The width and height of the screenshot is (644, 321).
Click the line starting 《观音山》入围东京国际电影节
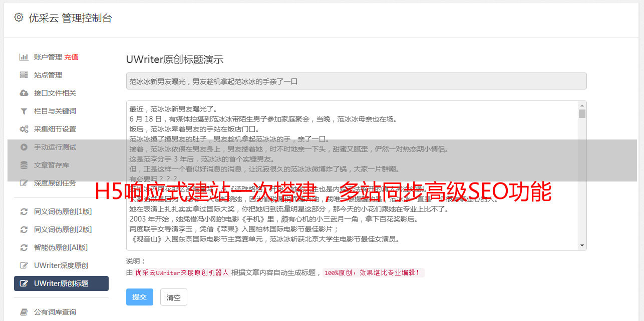coord(264,239)
